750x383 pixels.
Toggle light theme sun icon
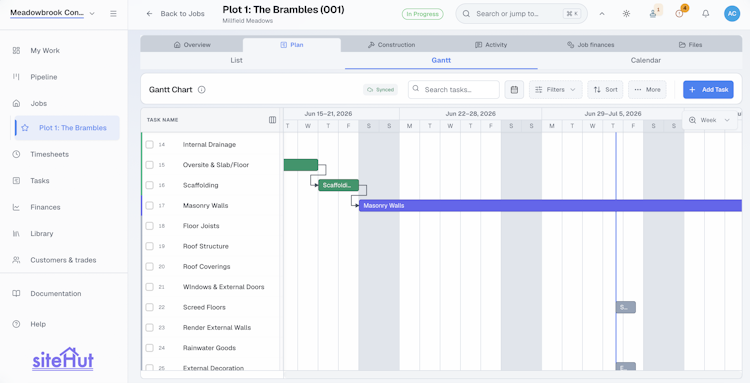(626, 14)
